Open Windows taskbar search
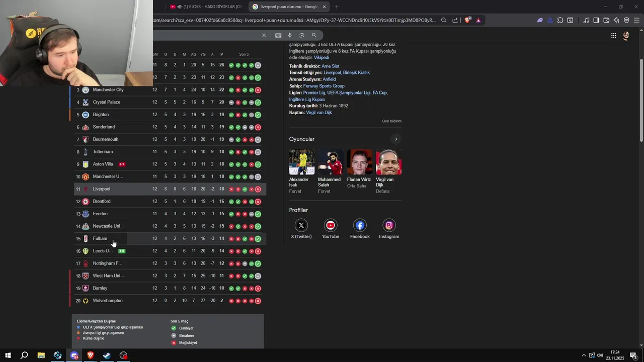This screenshot has height=362, width=644. 24,355
